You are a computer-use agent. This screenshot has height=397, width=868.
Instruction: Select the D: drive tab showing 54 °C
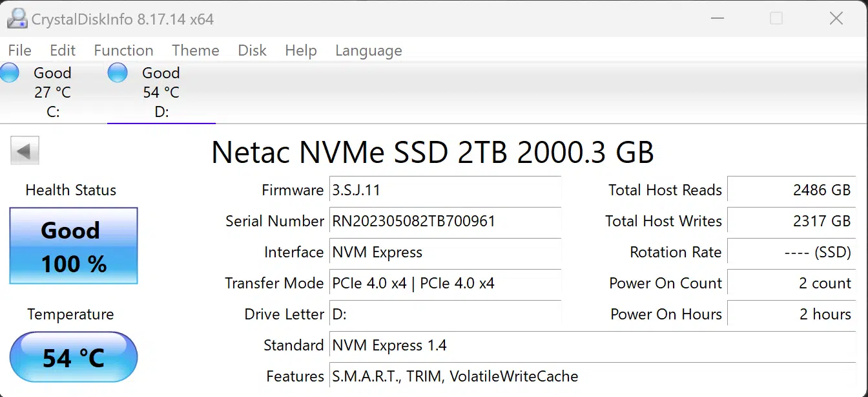click(161, 92)
